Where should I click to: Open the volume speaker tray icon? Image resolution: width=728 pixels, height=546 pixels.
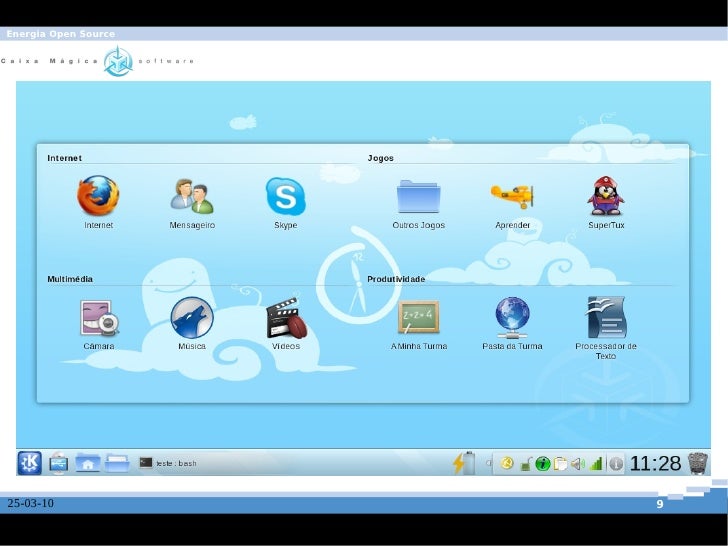pyautogui.click(x=578, y=464)
